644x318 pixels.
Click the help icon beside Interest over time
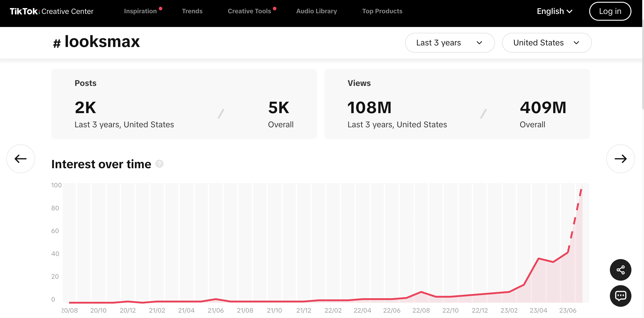pos(159,164)
